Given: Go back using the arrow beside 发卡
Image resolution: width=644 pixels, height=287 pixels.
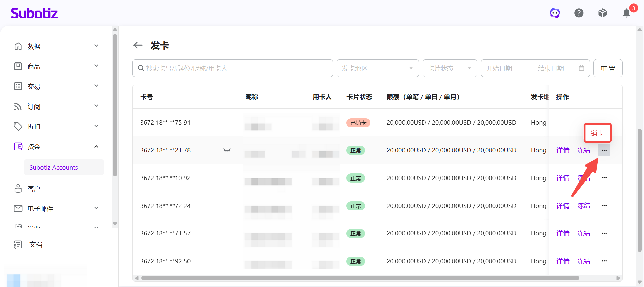Looking at the screenshot, I should pyautogui.click(x=138, y=45).
